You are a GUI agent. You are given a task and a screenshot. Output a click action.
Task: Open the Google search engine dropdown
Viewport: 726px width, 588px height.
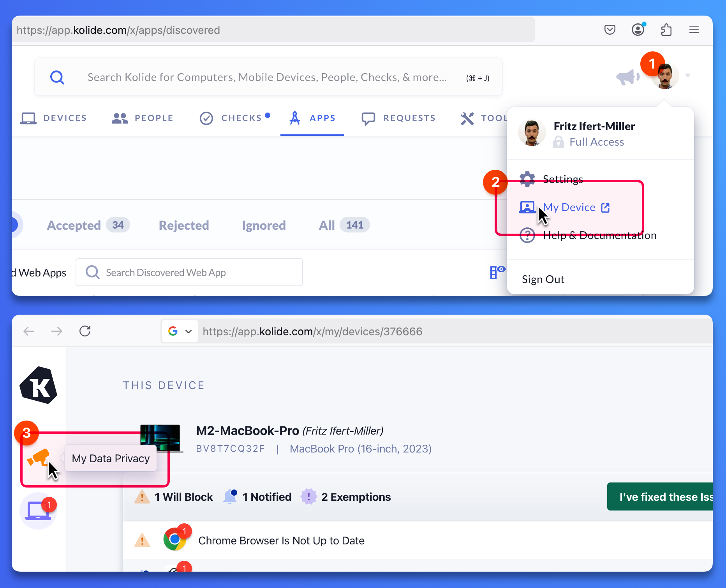pos(180,331)
